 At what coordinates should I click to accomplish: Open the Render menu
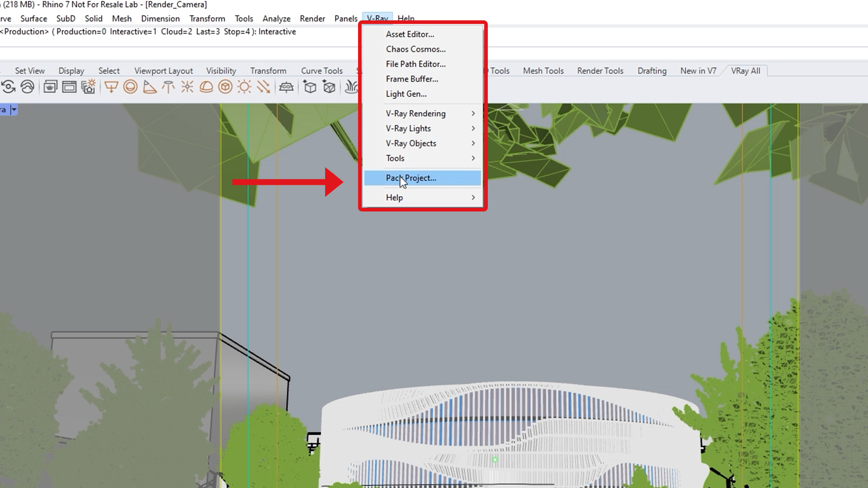[312, 19]
